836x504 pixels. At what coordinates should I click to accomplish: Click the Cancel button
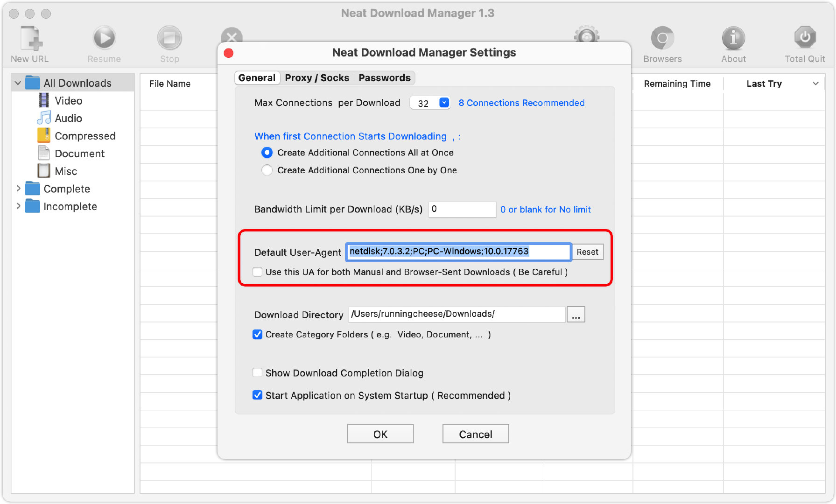tap(476, 434)
